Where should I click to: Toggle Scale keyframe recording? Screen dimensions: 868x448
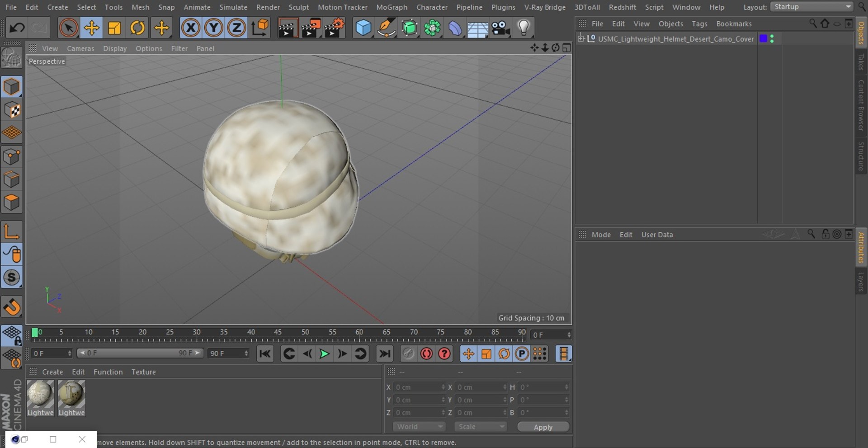tap(486, 354)
